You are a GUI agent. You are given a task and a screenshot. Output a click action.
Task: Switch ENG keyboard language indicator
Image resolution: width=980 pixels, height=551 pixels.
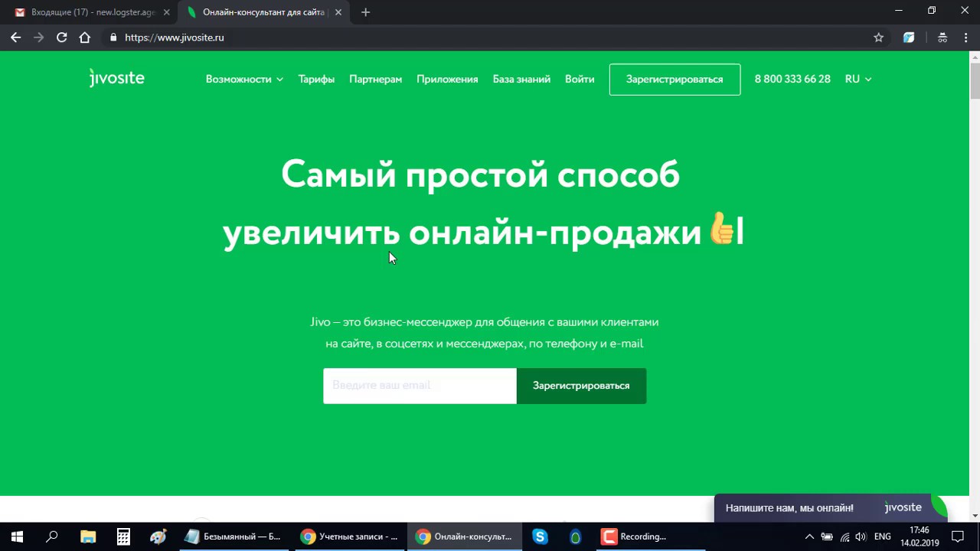[883, 536]
